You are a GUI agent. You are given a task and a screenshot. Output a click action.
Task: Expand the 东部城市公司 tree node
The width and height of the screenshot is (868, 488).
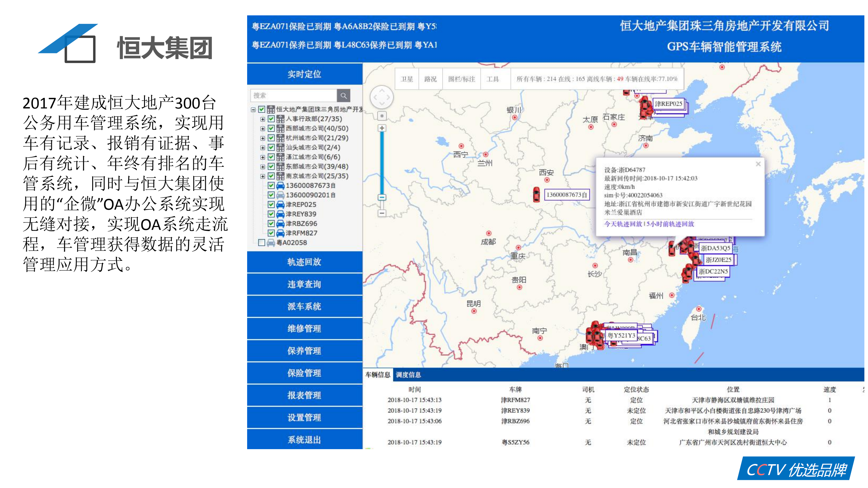point(263,167)
